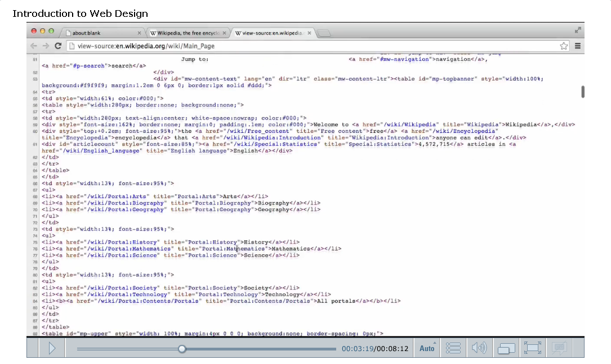Open /wiki/Encyclopedia href link
The height and width of the screenshot is (364, 611).
tap(463, 131)
